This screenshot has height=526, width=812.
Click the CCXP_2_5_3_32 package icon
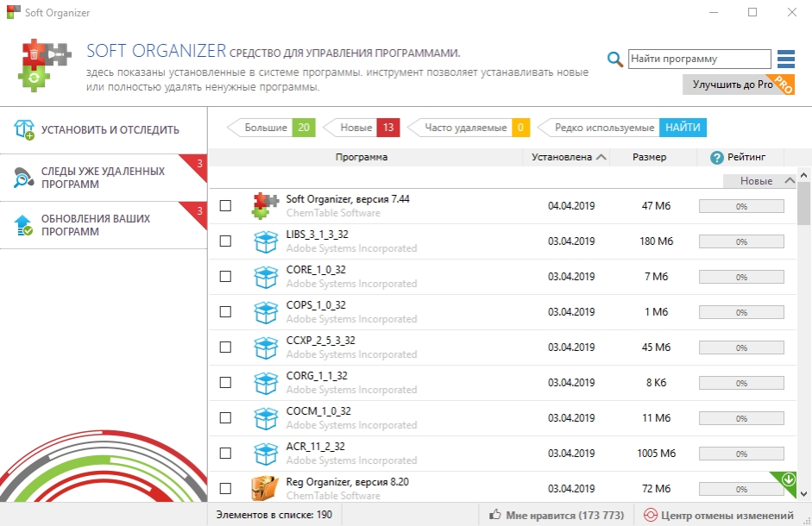pyautogui.click(x=266, y=348)
